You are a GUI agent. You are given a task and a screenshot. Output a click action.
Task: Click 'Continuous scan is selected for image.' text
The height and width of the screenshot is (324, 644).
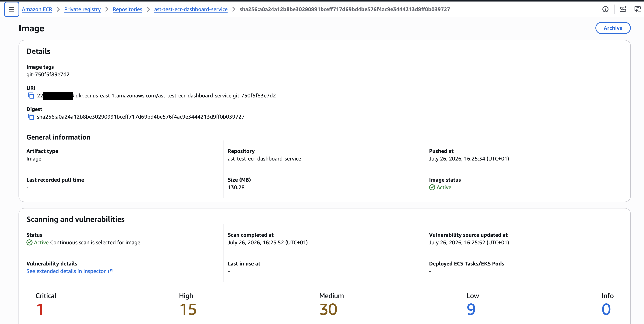coord(96,243)
